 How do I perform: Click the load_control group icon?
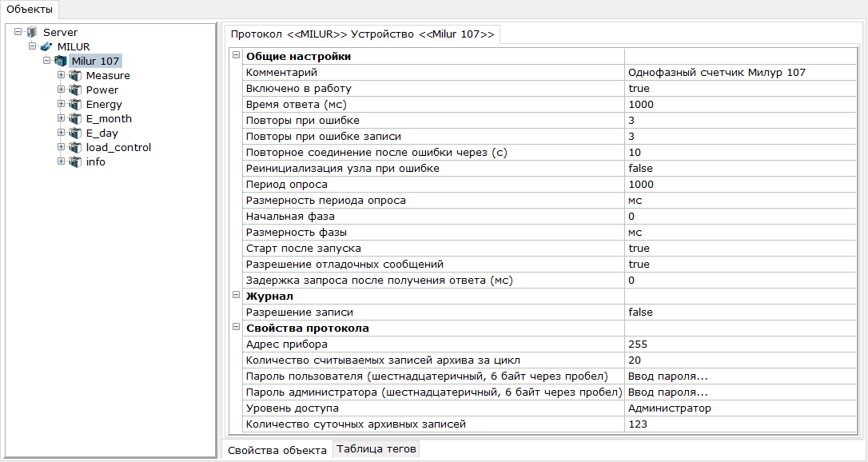[75, 147]
